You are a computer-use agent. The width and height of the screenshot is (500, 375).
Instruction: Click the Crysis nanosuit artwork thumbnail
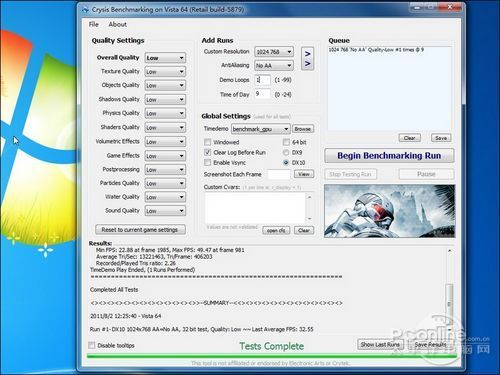pos(389,211)
